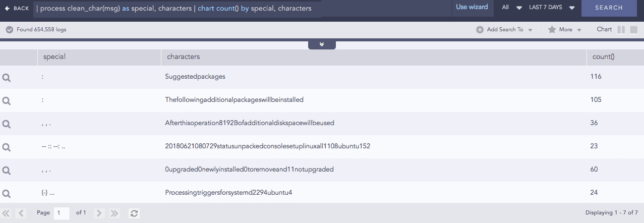The height and width of the screenshot is (223, 644).
Task: Expand the Add Search To dropdown
Action: pos(505,30)
